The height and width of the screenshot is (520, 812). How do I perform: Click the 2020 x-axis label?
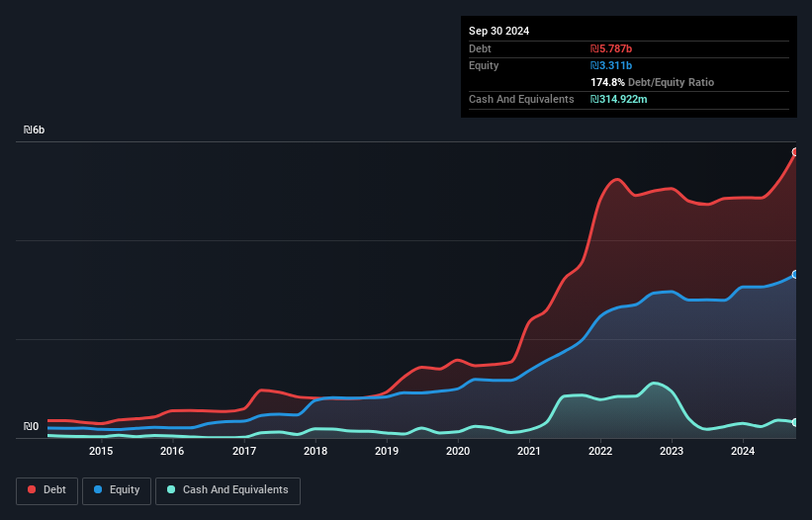(x=458, y=451)
